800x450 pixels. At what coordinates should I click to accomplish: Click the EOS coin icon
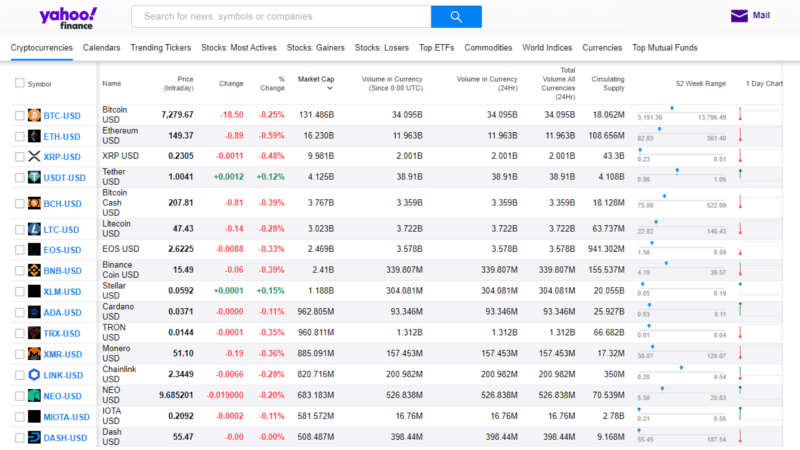click(x=34, y=249)
